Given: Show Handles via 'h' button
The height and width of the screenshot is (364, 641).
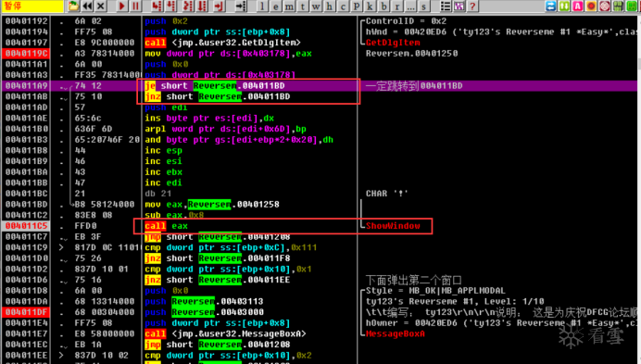Looking at the screenshot, I should point(330,6).
